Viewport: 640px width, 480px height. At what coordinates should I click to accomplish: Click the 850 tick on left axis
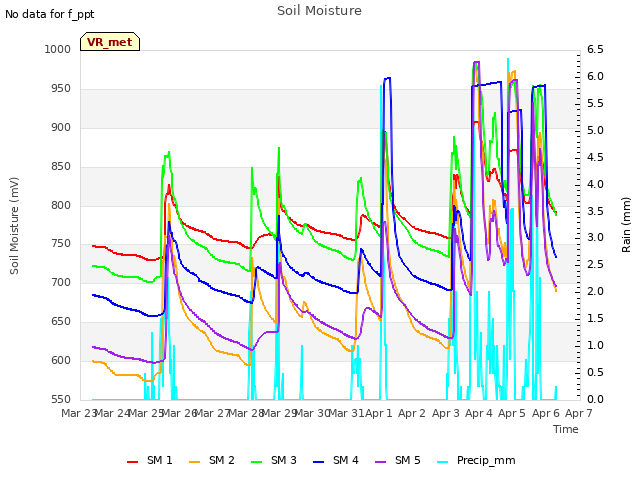pyautogui.click(x=61, y=167)
